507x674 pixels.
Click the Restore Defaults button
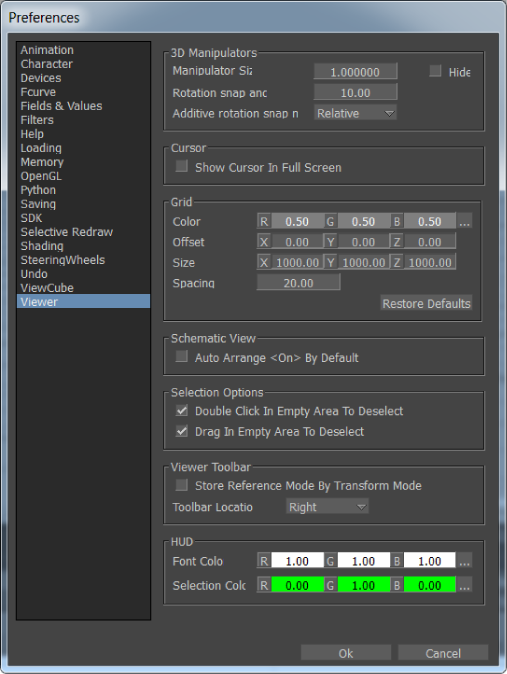tap(427, 303)
